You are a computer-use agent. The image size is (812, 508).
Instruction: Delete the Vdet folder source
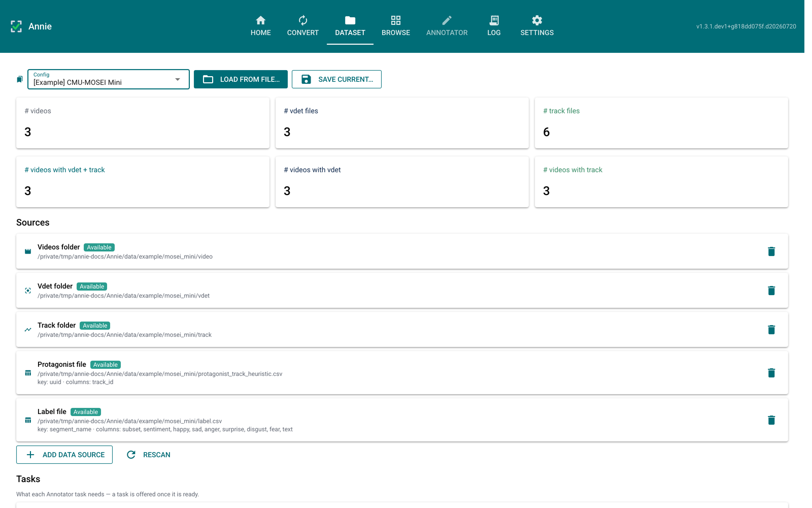point(771,291)
